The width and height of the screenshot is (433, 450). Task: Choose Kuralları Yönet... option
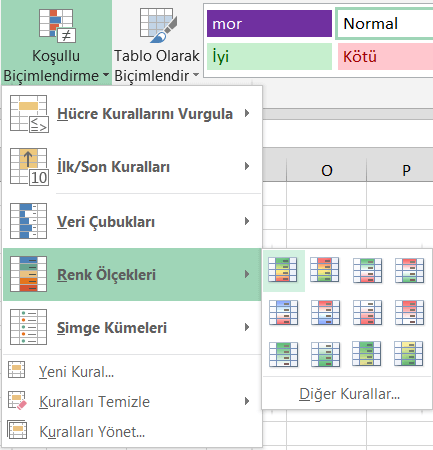(x=132, y=431)
